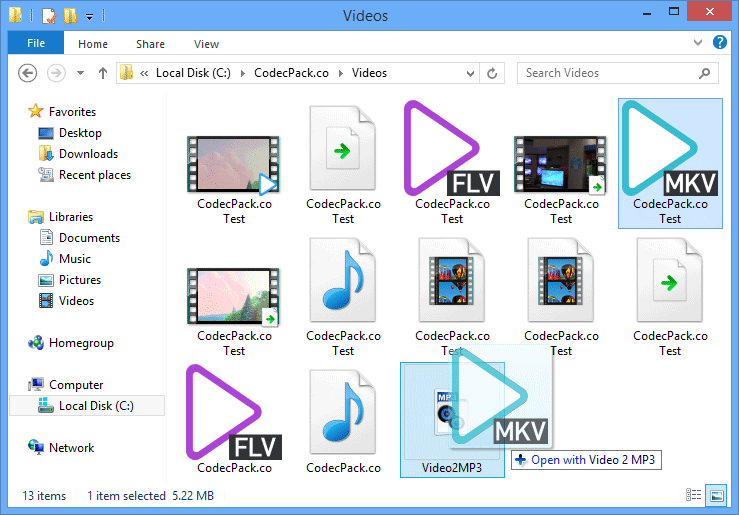
Task: Click the Local Disk (C:) breadcrumb
Action: click(193, 73)
